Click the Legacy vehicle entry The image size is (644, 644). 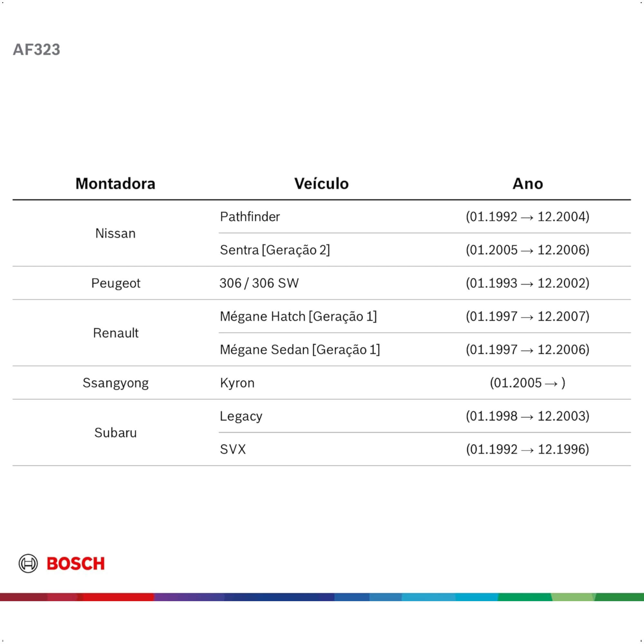click(241, 416)
